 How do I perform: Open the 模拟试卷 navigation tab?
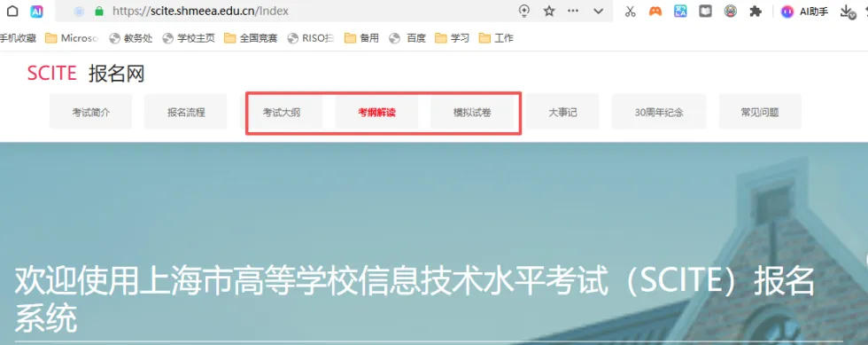[x=471, y=112]
